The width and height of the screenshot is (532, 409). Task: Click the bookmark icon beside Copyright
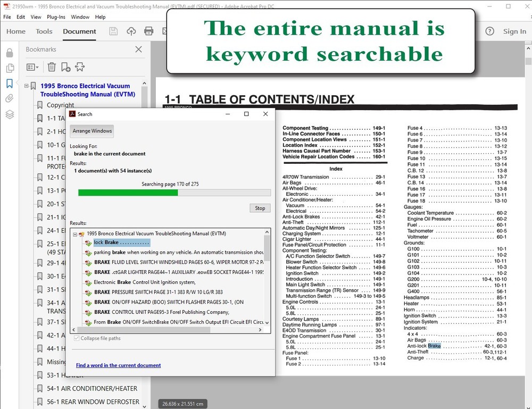40,105
